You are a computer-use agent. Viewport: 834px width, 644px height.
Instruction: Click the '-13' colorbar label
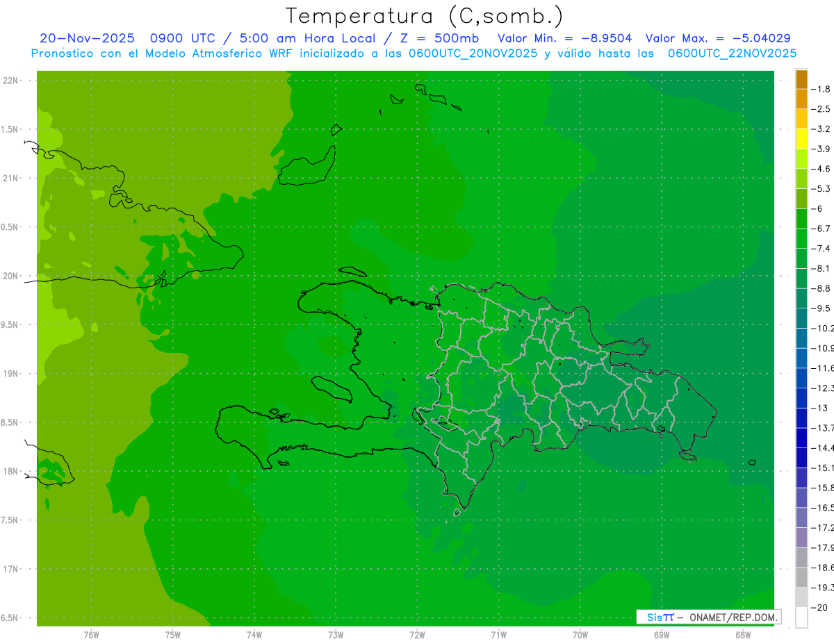coord(820,408)
